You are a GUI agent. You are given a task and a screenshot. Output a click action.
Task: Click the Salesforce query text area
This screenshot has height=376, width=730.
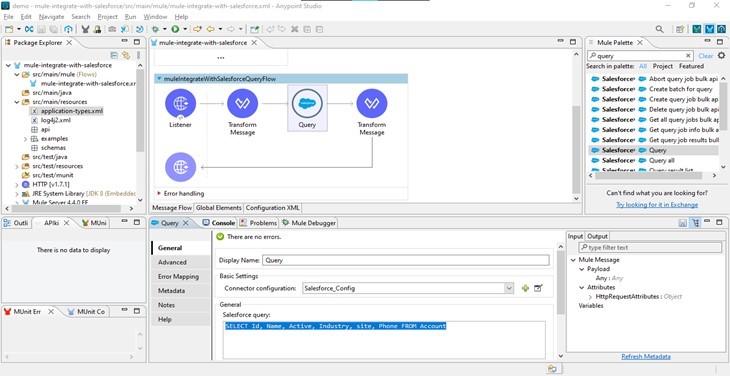point(384,340)
